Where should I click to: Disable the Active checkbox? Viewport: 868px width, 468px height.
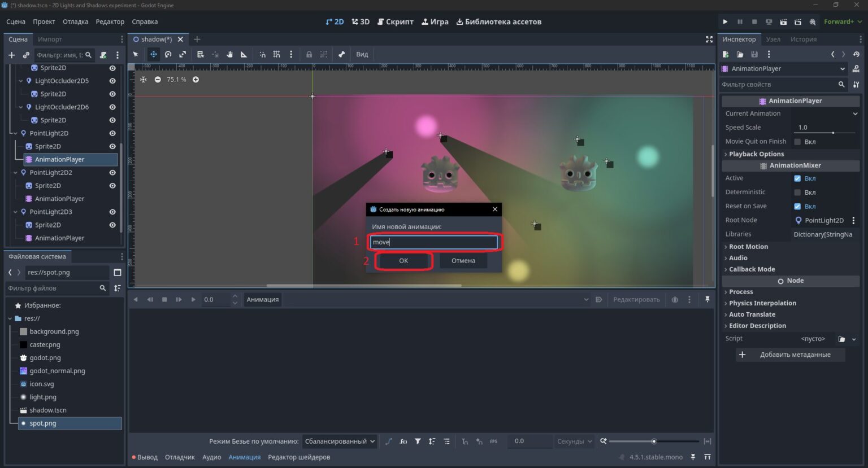click(x=797, y=178)
